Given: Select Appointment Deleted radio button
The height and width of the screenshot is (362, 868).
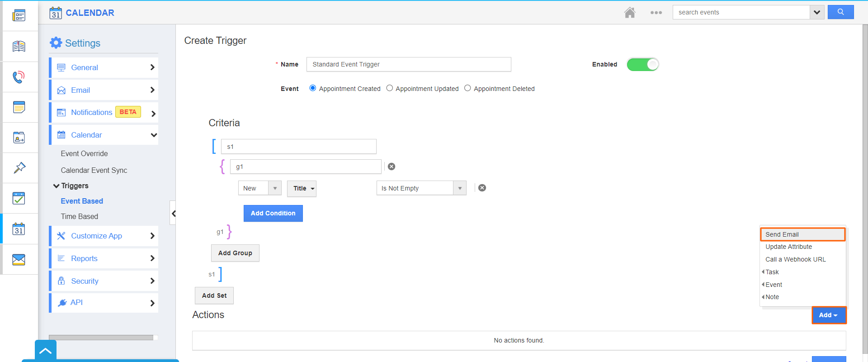Looking at the screenshot, I should tap(467, 88).
